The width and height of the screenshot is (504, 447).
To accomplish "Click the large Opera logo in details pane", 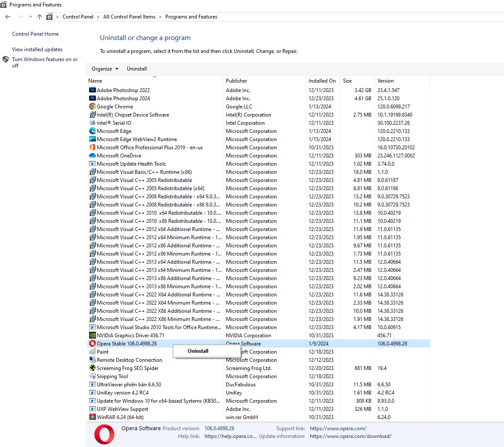I will tap(104, 434).
